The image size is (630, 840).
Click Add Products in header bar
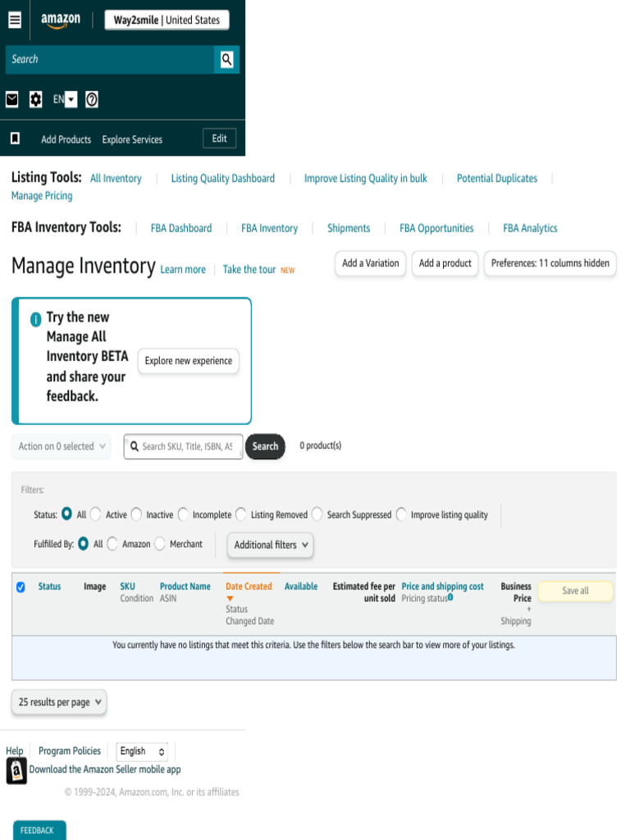[66, 139]
